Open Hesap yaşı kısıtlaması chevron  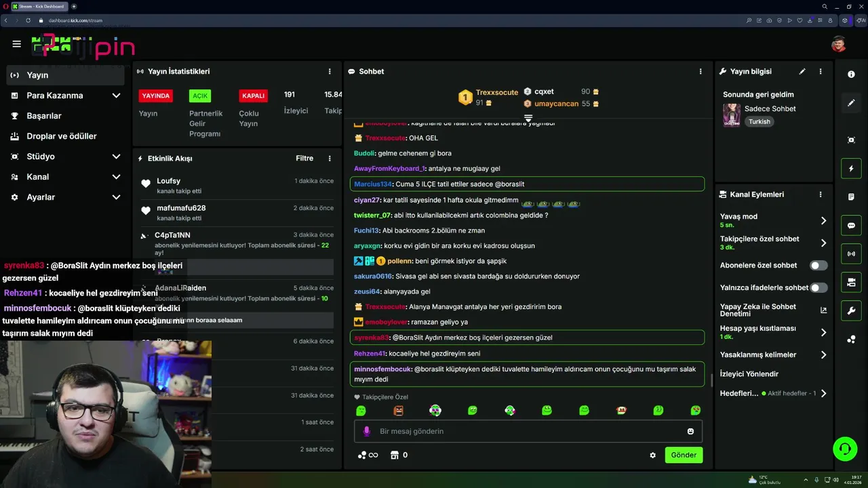click(823, 332)
